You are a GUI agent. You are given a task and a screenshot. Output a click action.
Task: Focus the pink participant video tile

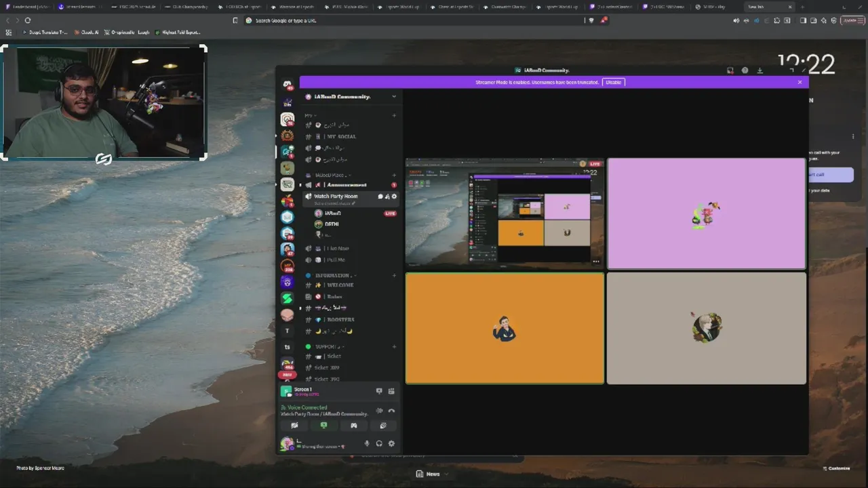(x=707, y=213)
